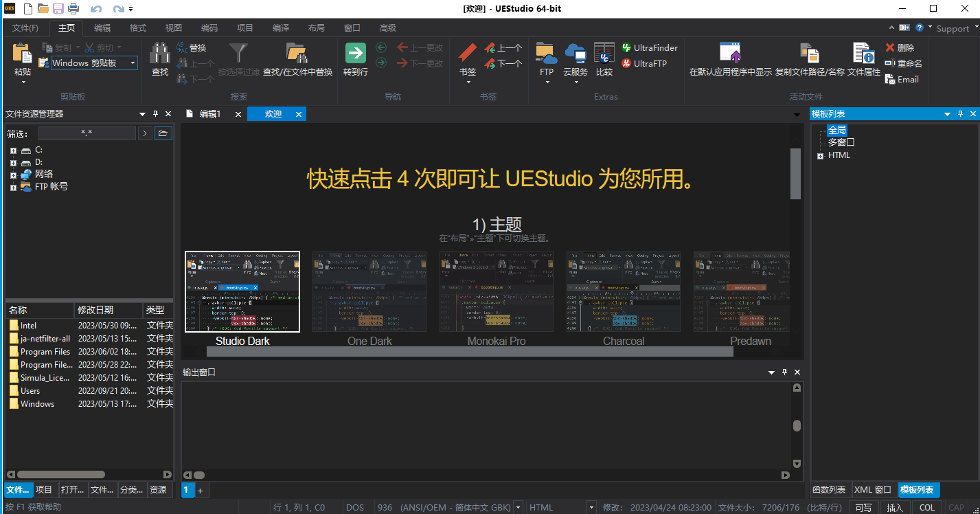The width and height of the screenshot is (980, 514).
Task: Pin the 模板列表 panel
Action: (x=960, y=114)
